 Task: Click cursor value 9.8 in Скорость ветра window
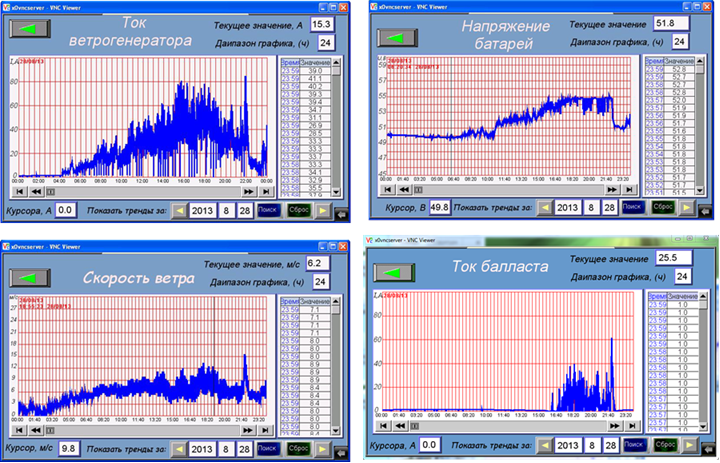pyautogui.click(x=68, y=448)
